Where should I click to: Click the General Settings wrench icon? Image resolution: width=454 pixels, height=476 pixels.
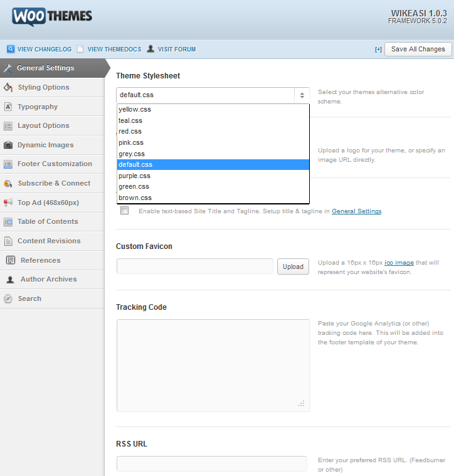[x=8, y=68]
